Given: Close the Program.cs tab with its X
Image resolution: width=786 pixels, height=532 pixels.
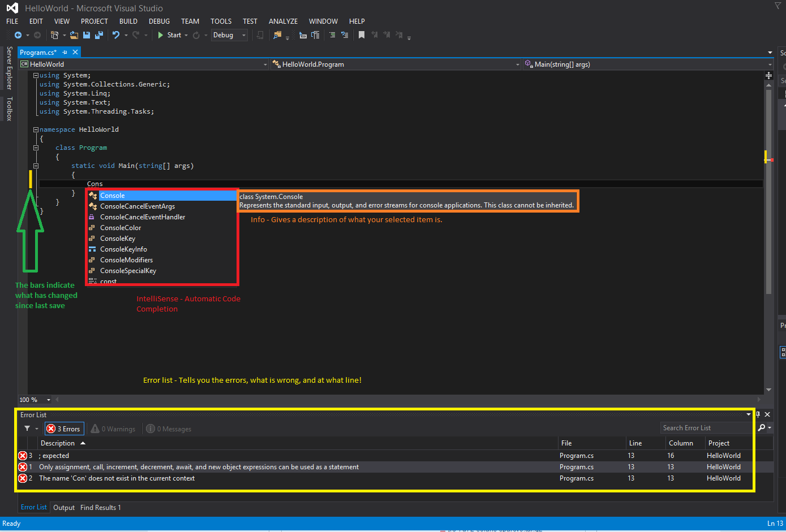Looking at the screenshot, I should click(75, 52).
